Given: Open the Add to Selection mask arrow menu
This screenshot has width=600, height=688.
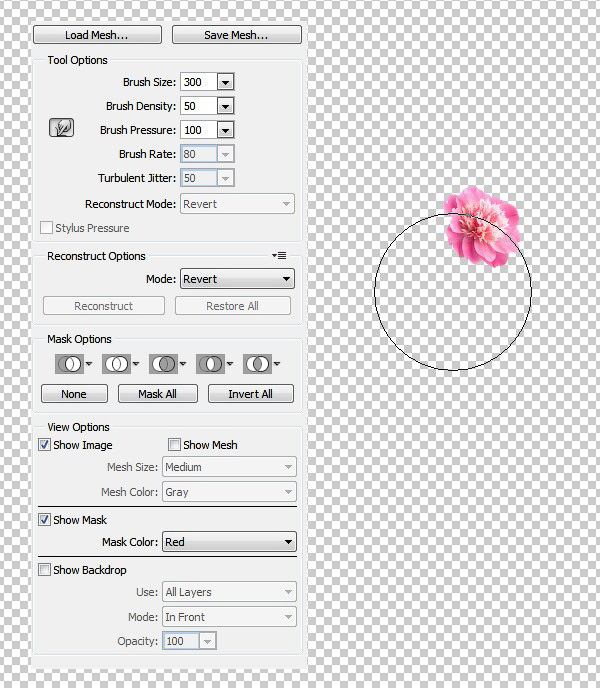Looking at the screenshot, I should tap(136, 363).
